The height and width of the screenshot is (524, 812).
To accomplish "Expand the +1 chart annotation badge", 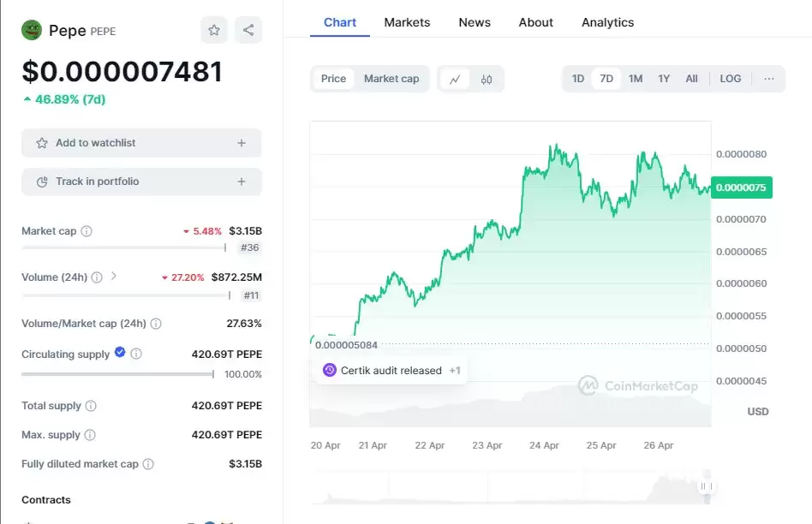I will click(x=455, y=370).
